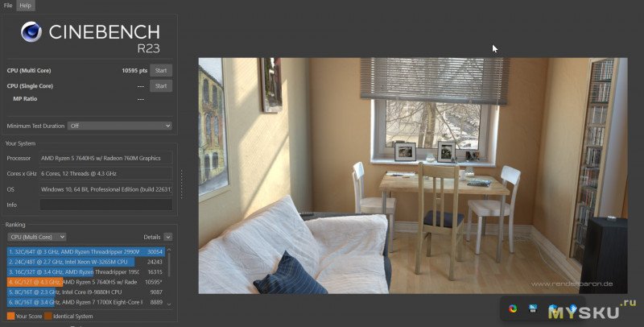Select the Ryzen 7 1700X ranking row
Image resolution: width=644 pixels, height=327 pixels.
tap(86, 302)
